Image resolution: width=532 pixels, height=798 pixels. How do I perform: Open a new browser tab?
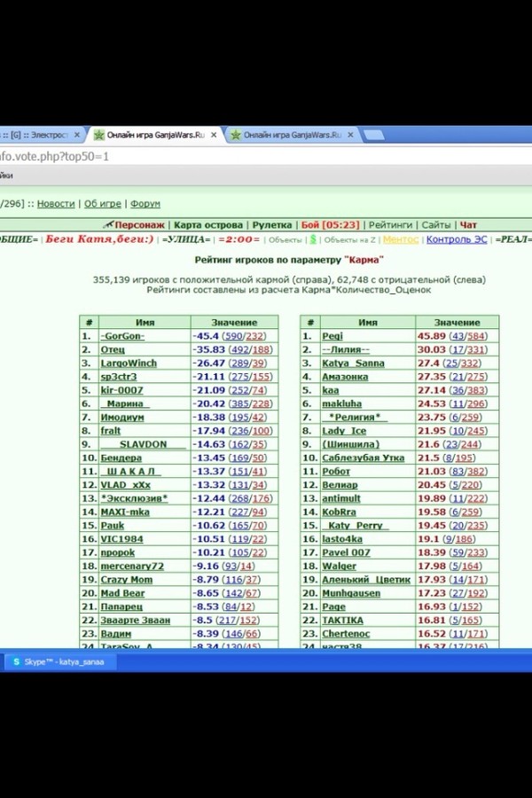374,135
